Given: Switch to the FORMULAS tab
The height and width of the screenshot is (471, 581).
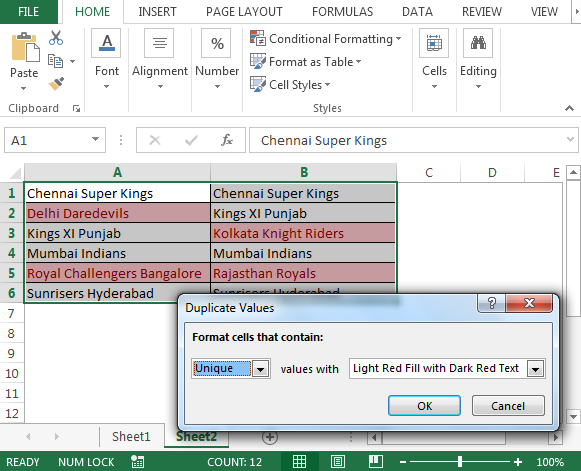Looking at the screenshot, I should (342, 11).
